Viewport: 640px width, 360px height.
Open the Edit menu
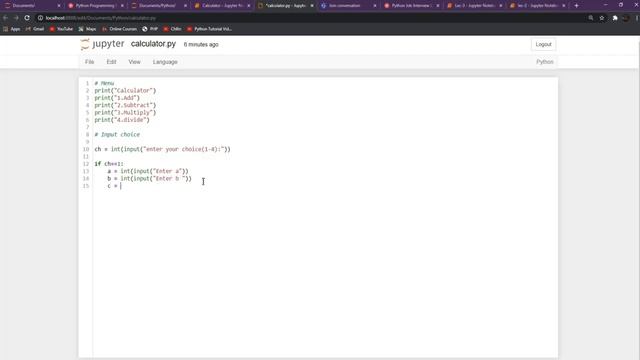111,62
